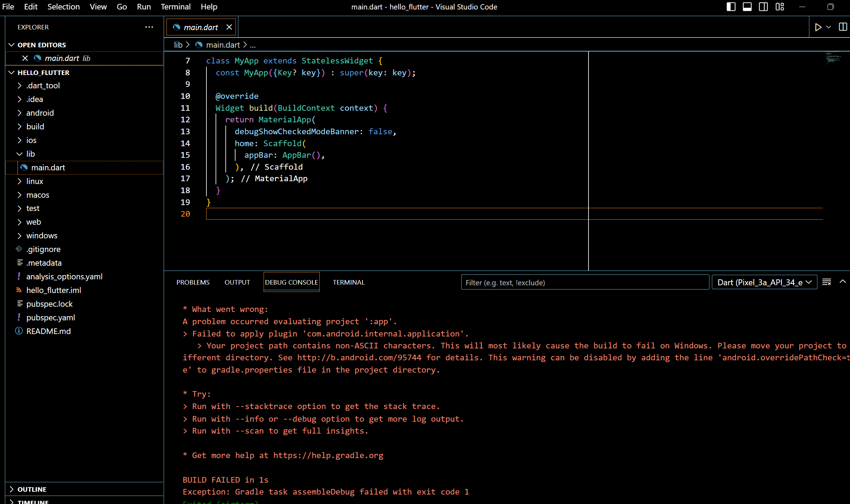Open Explorer more actions ellipsis

pyautogui.click(x=149, y=27)
